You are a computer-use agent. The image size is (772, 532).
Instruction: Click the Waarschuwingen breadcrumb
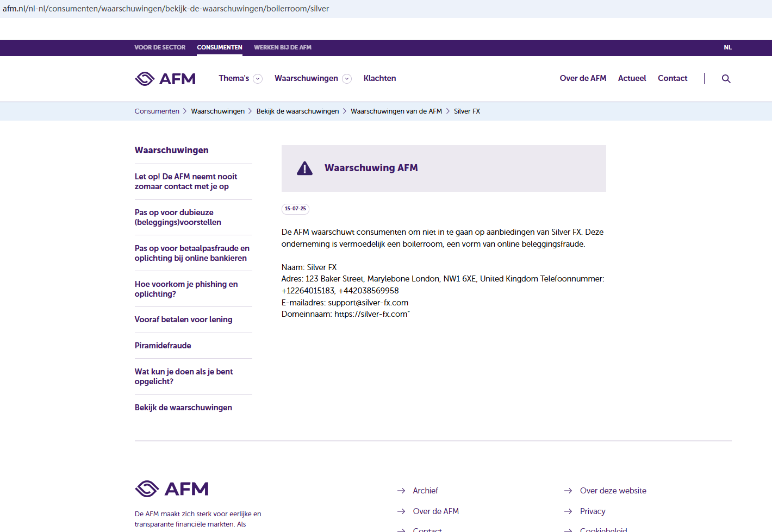(x=218, y=111)
